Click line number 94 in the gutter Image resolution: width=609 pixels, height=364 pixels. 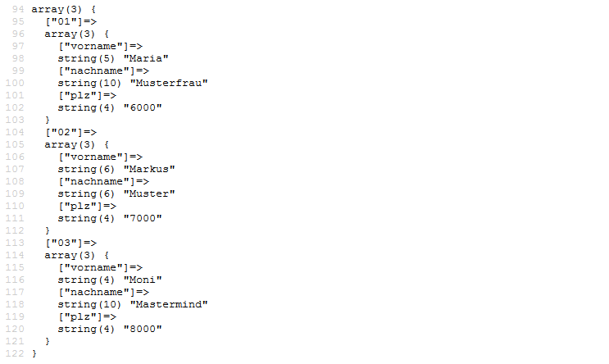[18, 9]
